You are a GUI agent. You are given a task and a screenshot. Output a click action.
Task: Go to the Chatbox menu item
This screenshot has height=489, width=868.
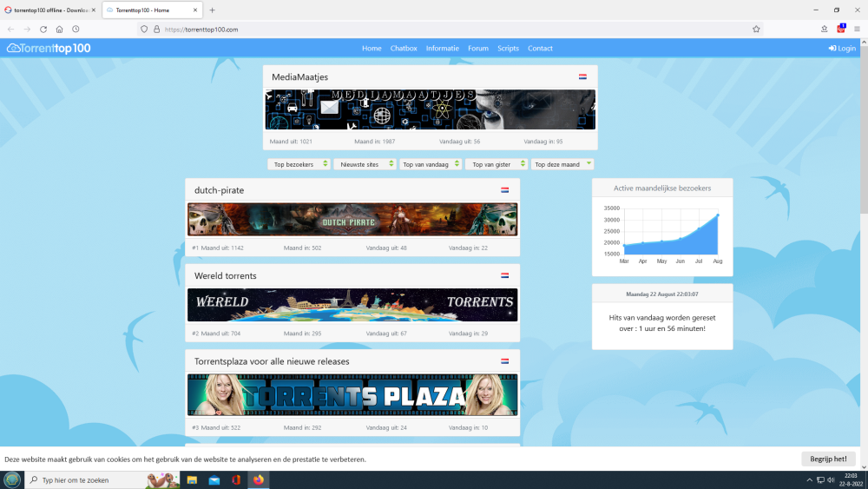pyautogui.click(x=404, y=49)
